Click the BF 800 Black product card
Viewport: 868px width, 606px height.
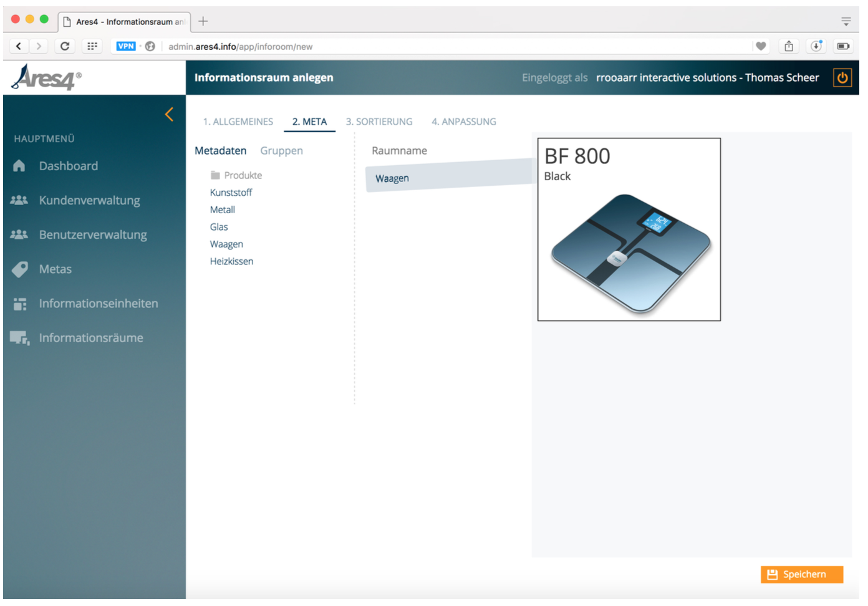pyautogui.click(x=629, y=229)
